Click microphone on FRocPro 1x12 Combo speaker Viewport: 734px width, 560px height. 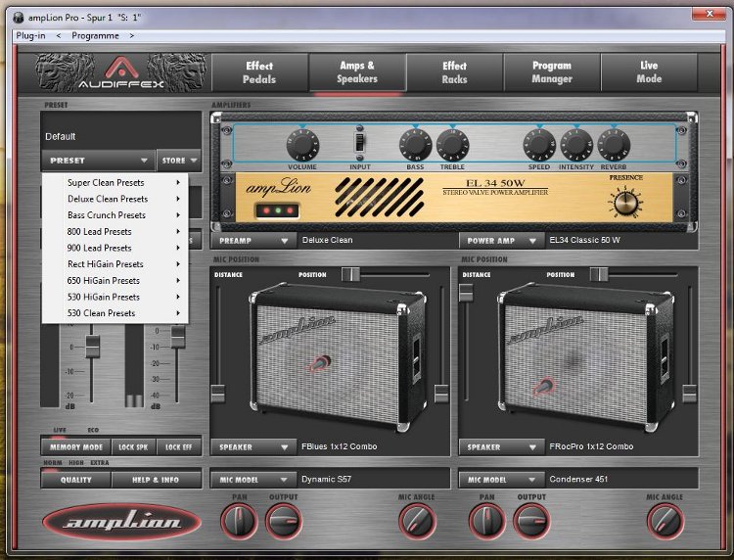[544, 387]
